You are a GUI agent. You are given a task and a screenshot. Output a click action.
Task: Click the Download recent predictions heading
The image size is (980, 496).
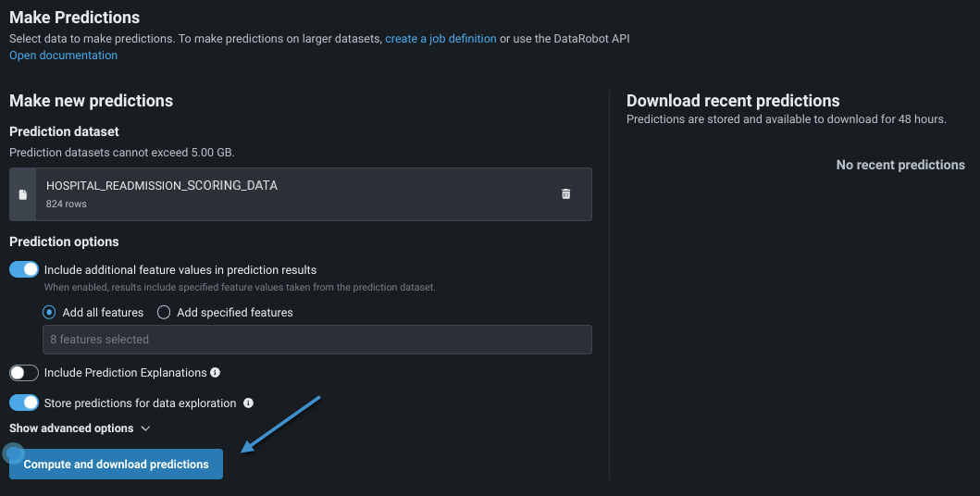732,101
